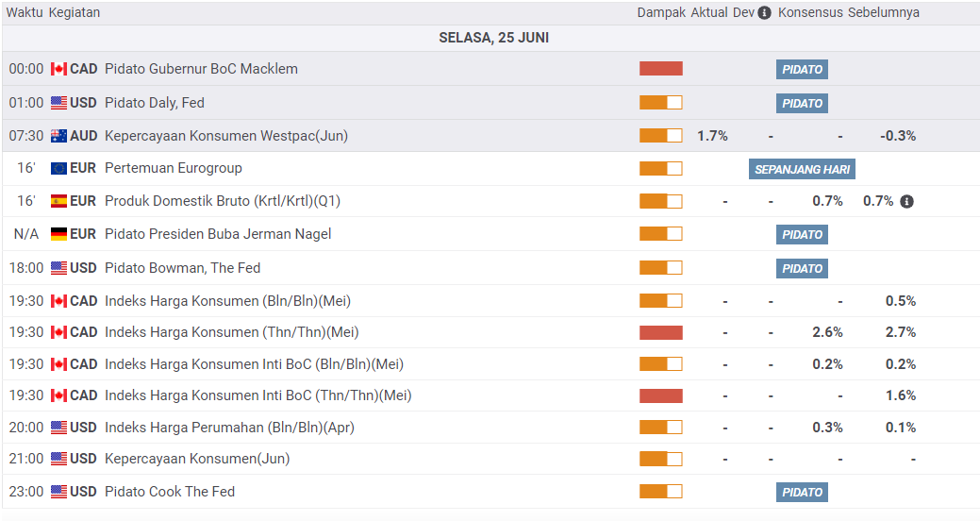Click the Canada flag on the Macklem speech row
Viewport: 980px width, 521px height.
coord(58,69)
